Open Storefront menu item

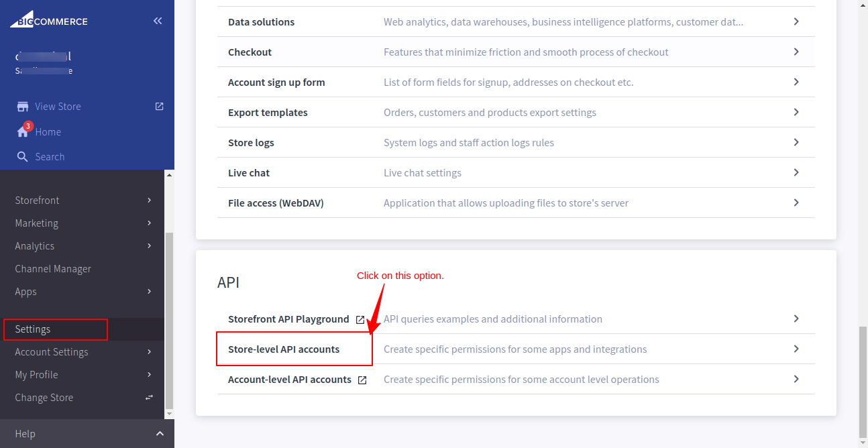click(x=37, y=201)
